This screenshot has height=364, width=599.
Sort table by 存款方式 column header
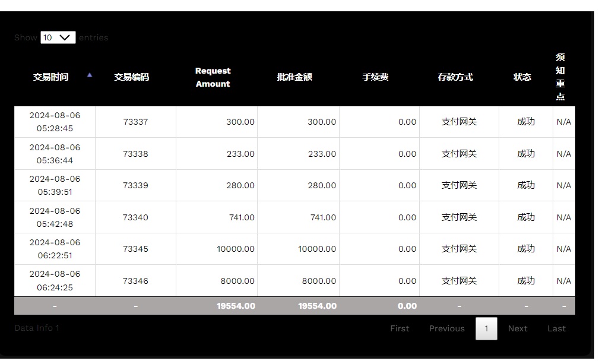pyautogui.click(x=455, y=77)
